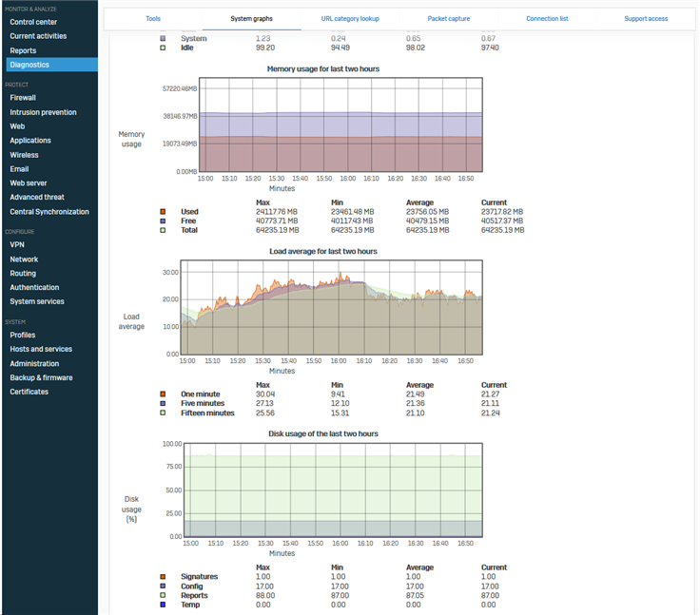The width and height of the screenshot is (700, 615).
Task: Open the Tools tab
Action: 153,19
